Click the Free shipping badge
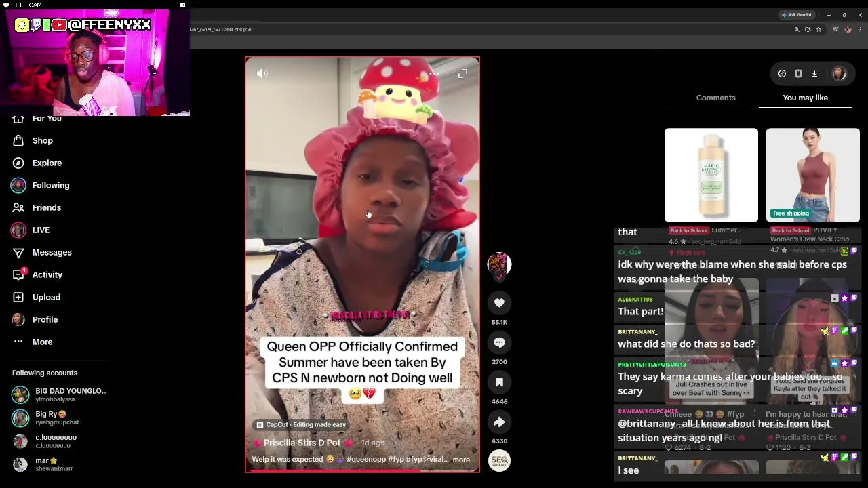Image resolution: width=868 pixels, height=488 pixels. click(x=791, y=213)
